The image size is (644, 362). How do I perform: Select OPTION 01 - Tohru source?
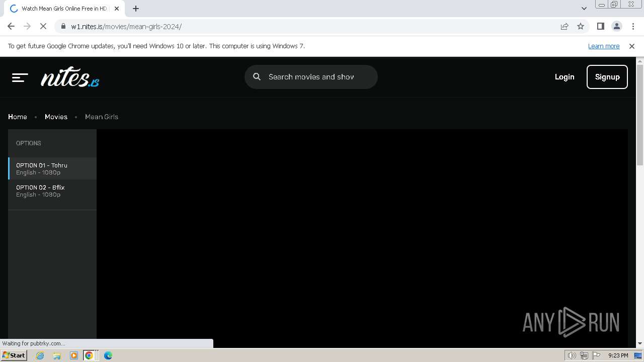tap(52, 168)
